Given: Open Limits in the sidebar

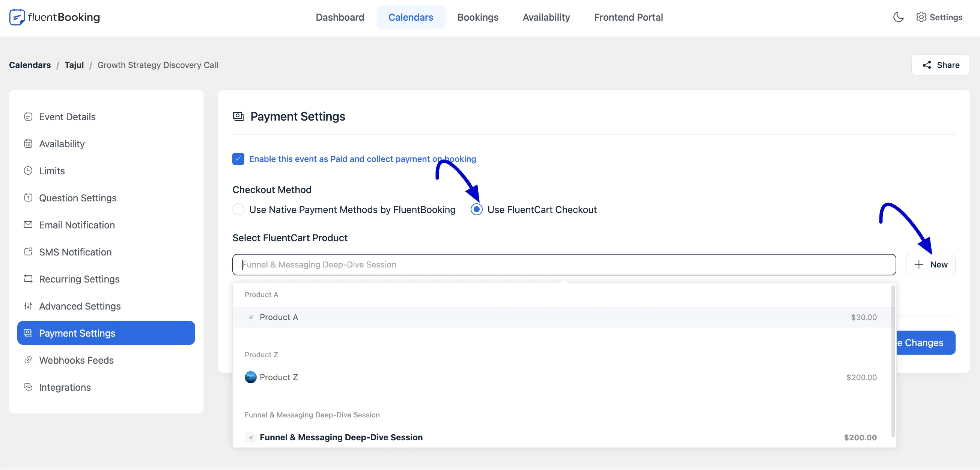Looking at the screenshot, I should coord(106,171).
